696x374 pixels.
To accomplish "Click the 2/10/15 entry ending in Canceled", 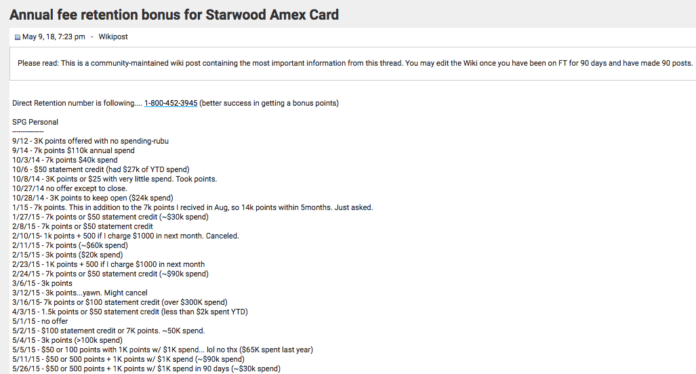I will [x=126, y=236].
